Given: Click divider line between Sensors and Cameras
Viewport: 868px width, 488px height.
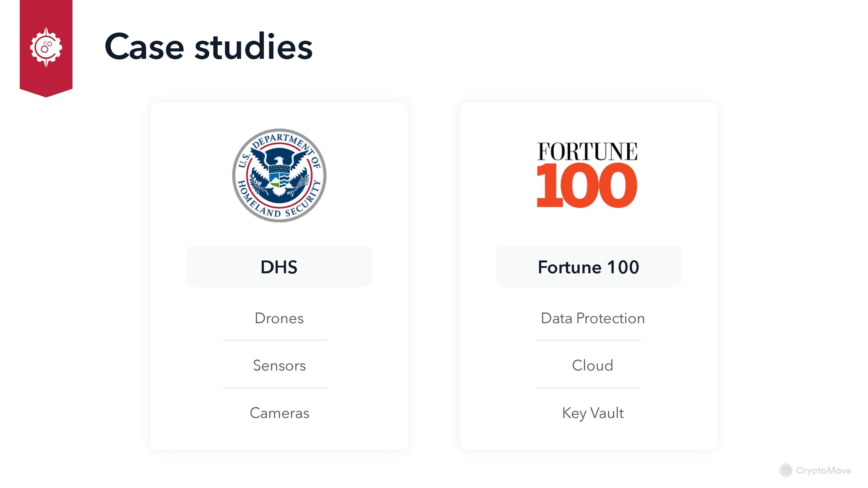Looking at the screenshot, I should point(275,388).
